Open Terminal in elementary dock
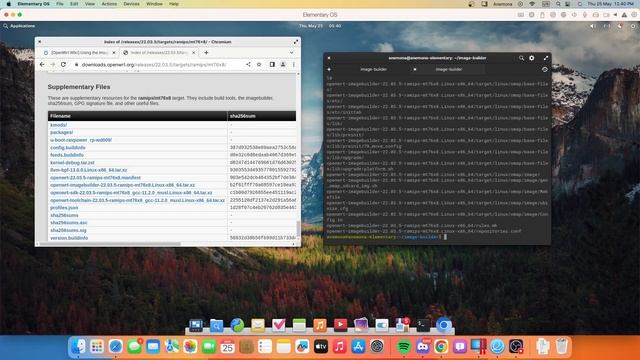The width and height of the screenshot is (640, 360). (x=423, y=325)
